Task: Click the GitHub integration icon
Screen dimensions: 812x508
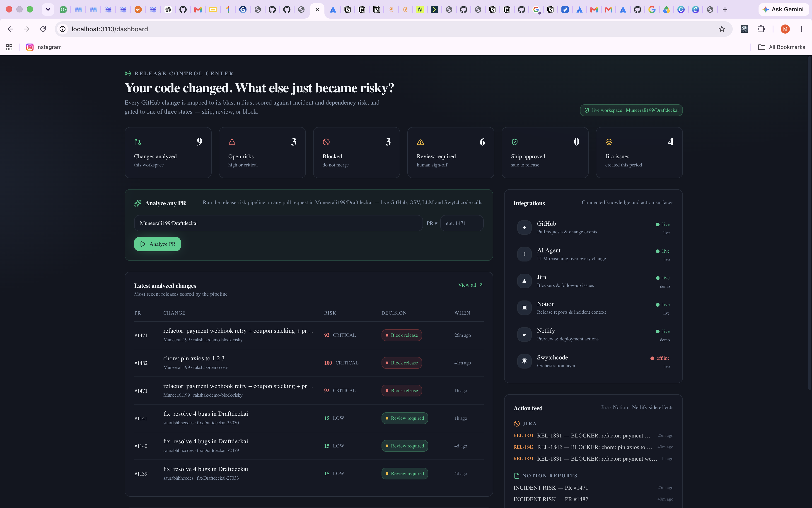Action: (524, 227)
